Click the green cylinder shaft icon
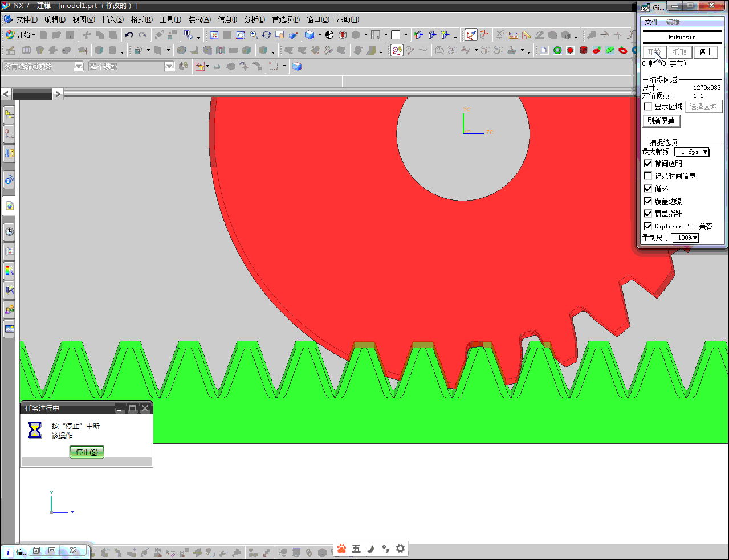The height and width of the screenshot is (560, 729). tap(610, 50)
